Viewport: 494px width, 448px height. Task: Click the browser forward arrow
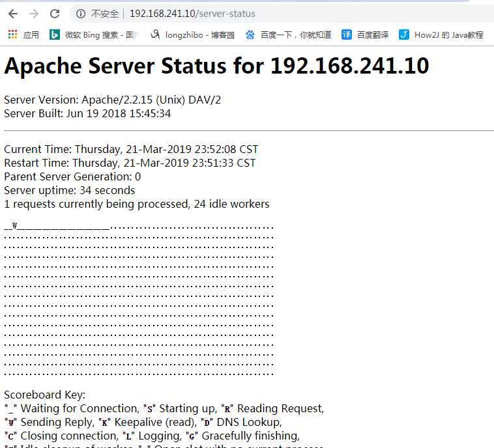(34, 14)
